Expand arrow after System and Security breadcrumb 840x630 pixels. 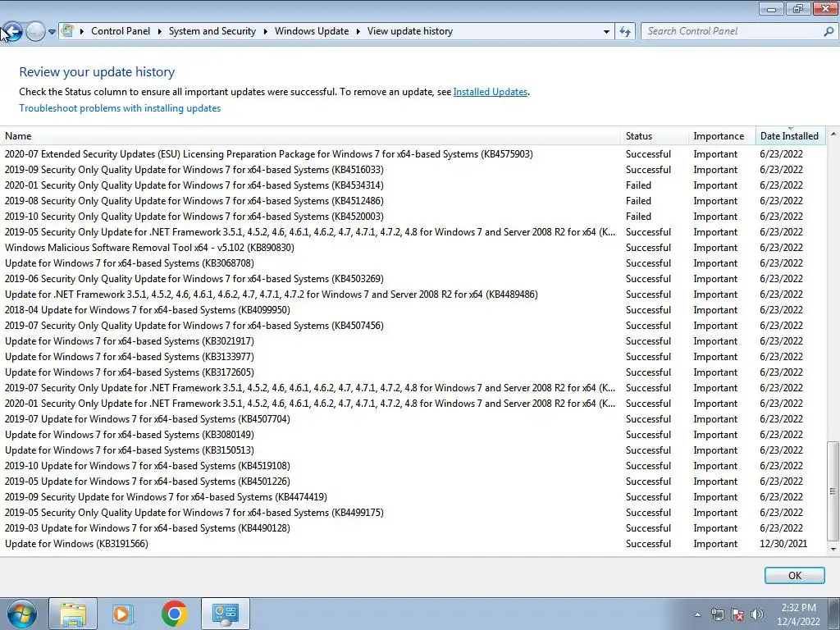[x=265, y=32]
